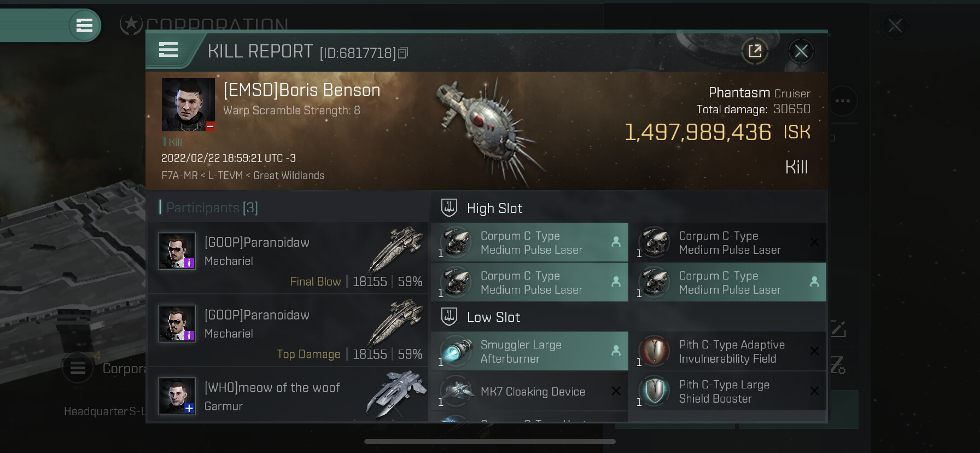Click the F7A-MR system location link
Screen dimensions: 980x453
point(179,176)
